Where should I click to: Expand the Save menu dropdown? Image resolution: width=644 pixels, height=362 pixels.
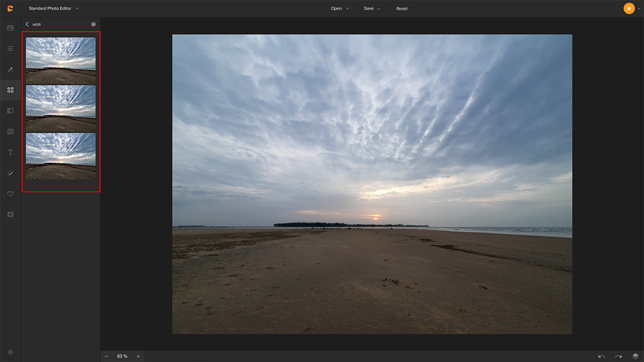pos(372,9)
